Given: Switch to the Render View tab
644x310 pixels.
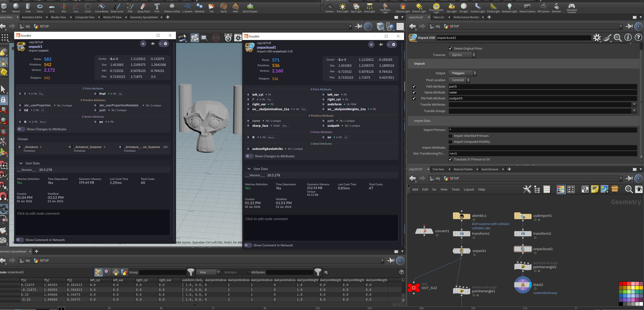Looking at the screenshot, I should pyautogui.click(x=58, y=17).
